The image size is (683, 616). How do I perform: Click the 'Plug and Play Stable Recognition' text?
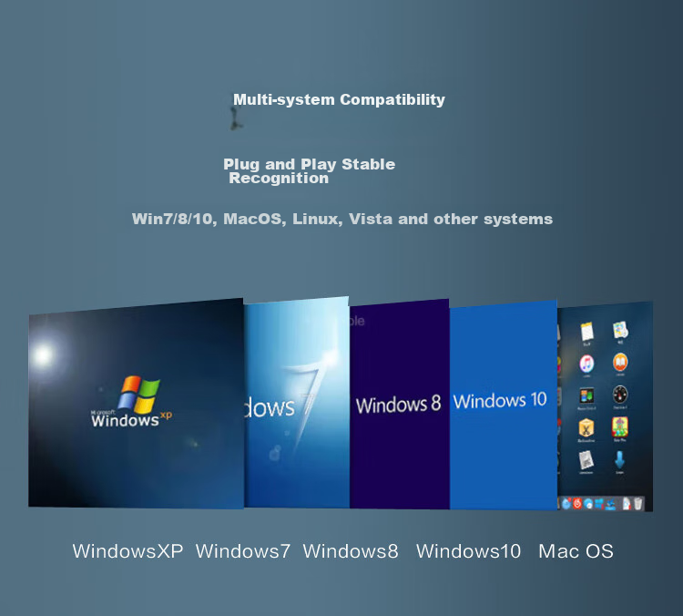pos(310,171)
